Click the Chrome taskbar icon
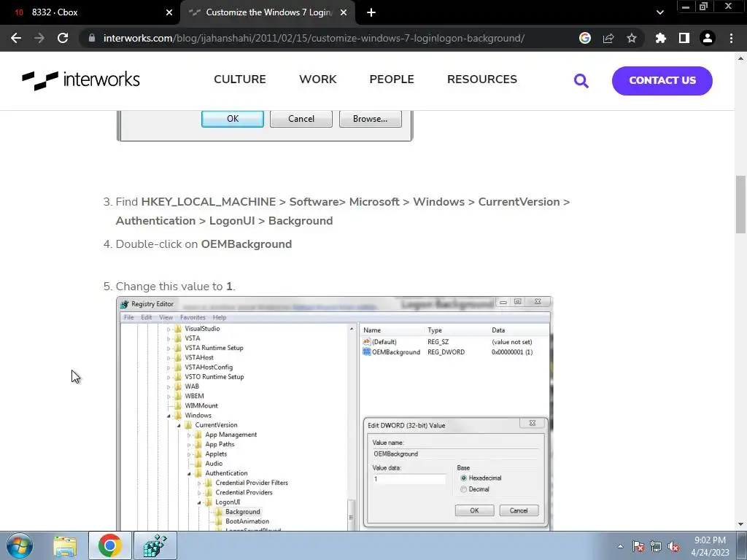 pos(110,545)
